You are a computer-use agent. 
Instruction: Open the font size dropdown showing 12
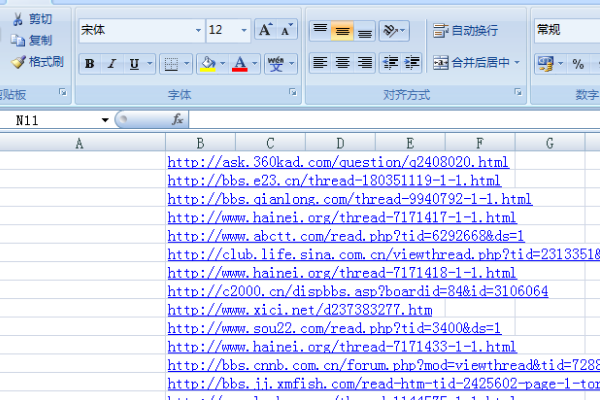coord(244,30)
